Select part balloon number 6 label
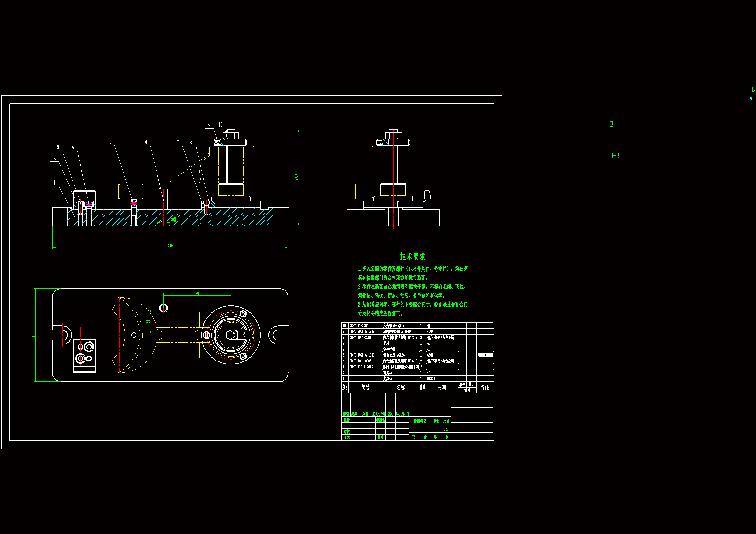Image resolution: width=756 pixels, height=534 pixels. 146,142
